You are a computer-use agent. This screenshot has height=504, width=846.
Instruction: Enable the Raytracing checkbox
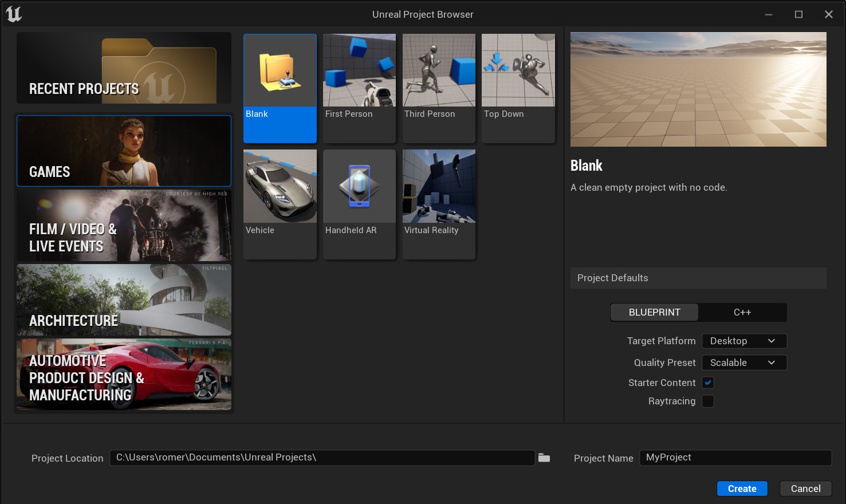[x=708, y=401]
